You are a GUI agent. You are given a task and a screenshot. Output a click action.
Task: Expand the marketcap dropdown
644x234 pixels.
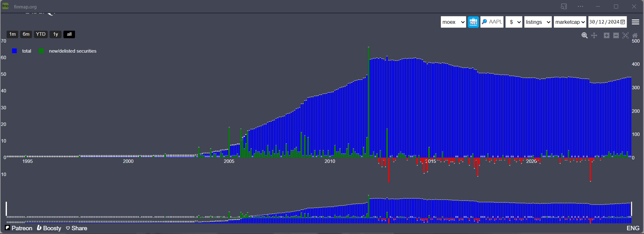[x=570, y=22]
